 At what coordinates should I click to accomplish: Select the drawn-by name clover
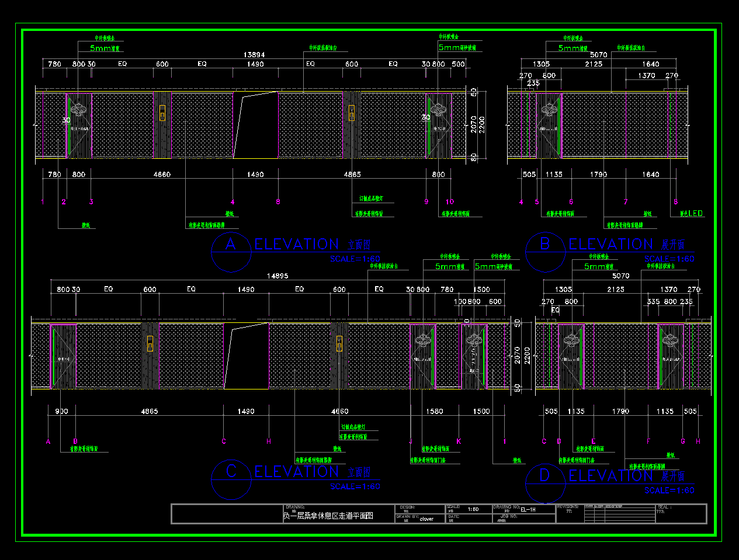[x=426, y=519]
